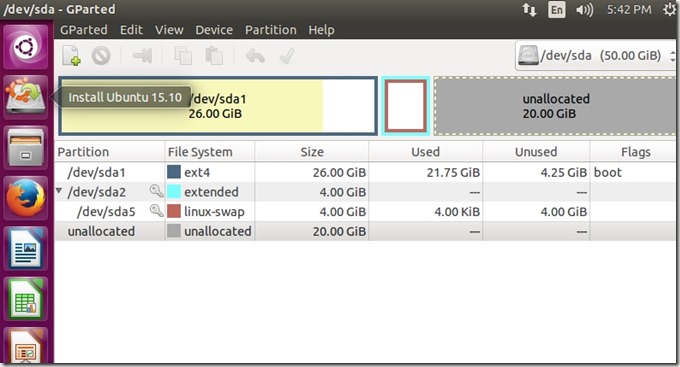
Task: Open the GParted menu
Action: click(84, 30)
